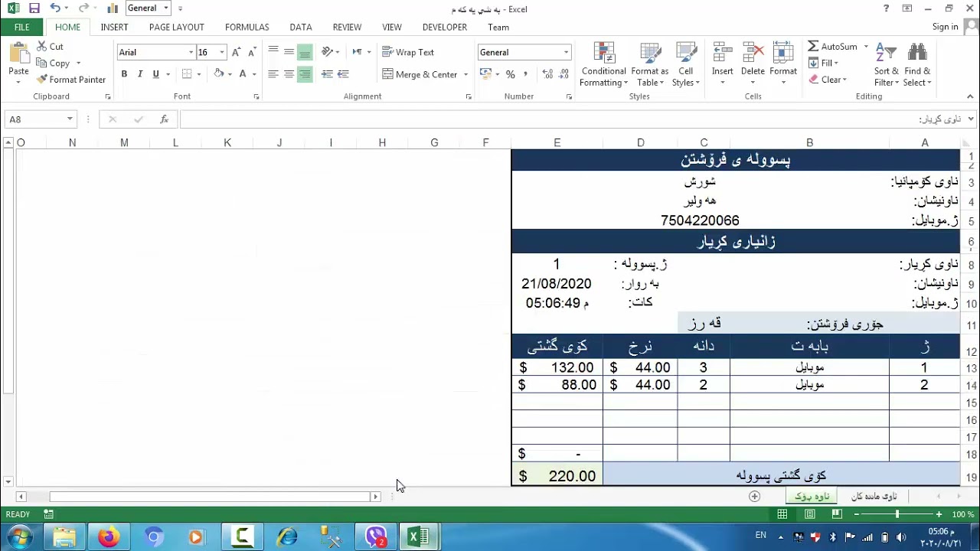The width and height of the screenshot is (980, 551).
Task: Switch to the FORMULAS ribbon tab
Action: pyautogui.click(x=247, y=27)
